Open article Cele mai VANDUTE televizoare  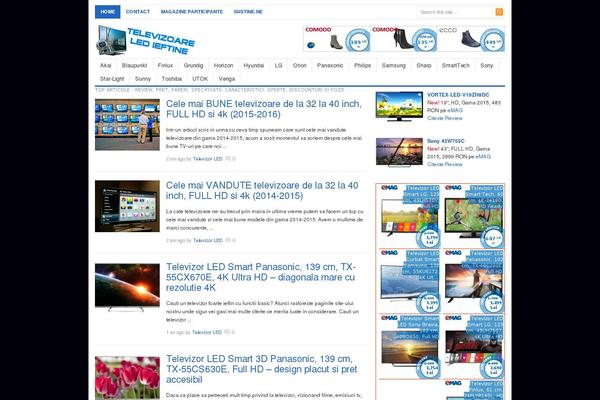(x=262, y=191)
